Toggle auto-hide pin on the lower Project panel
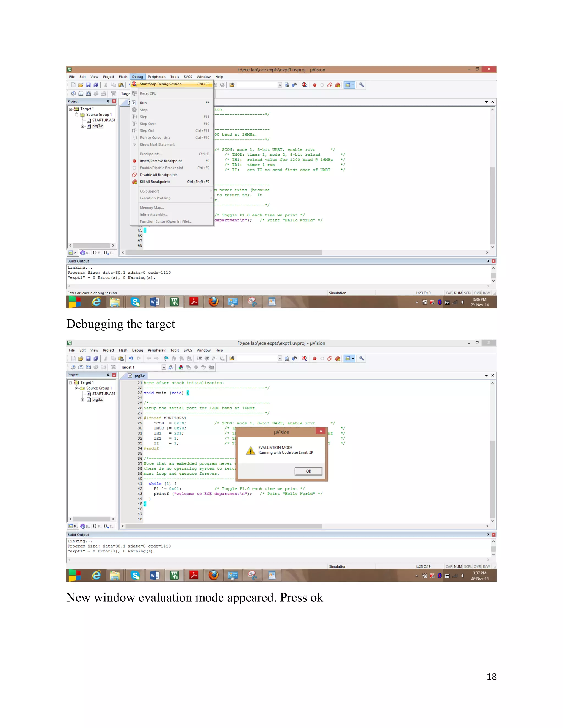This screenshot has width=563, height=728. coord(108,375)
